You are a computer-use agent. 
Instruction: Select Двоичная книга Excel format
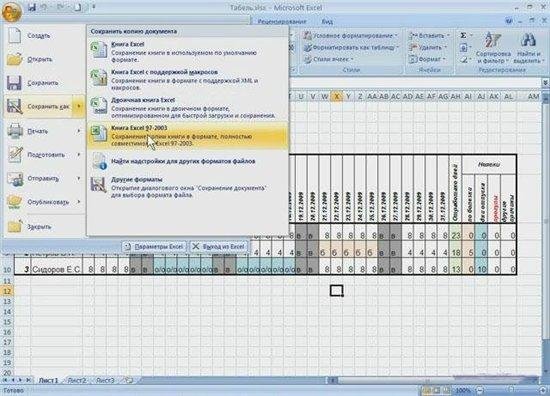pos(188,107)
